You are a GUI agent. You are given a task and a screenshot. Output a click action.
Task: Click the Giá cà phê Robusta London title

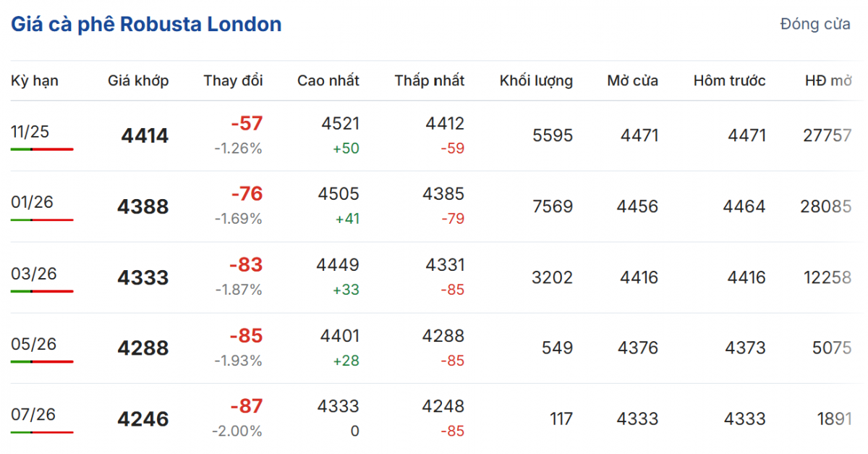click(146, 25)
